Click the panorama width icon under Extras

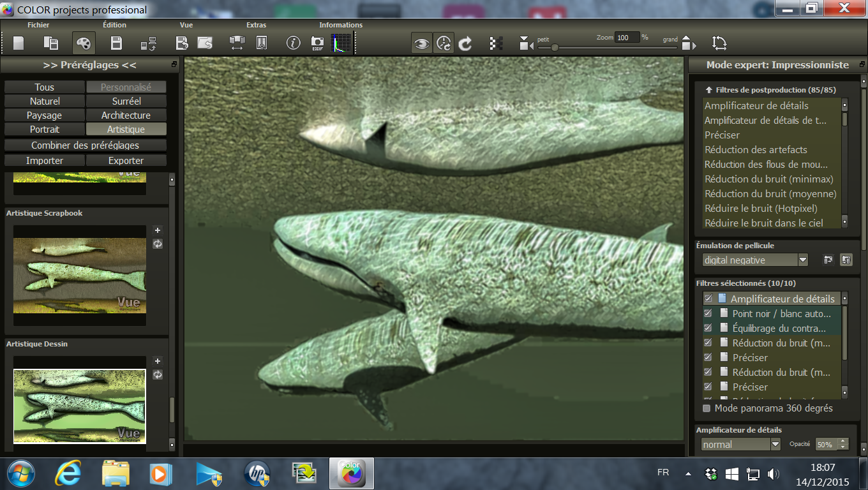237,43
